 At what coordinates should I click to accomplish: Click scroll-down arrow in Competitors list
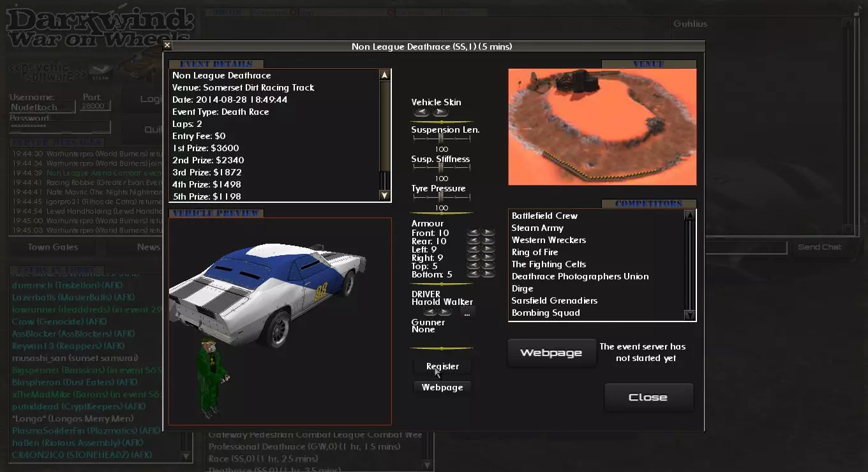tap(689, 314)
